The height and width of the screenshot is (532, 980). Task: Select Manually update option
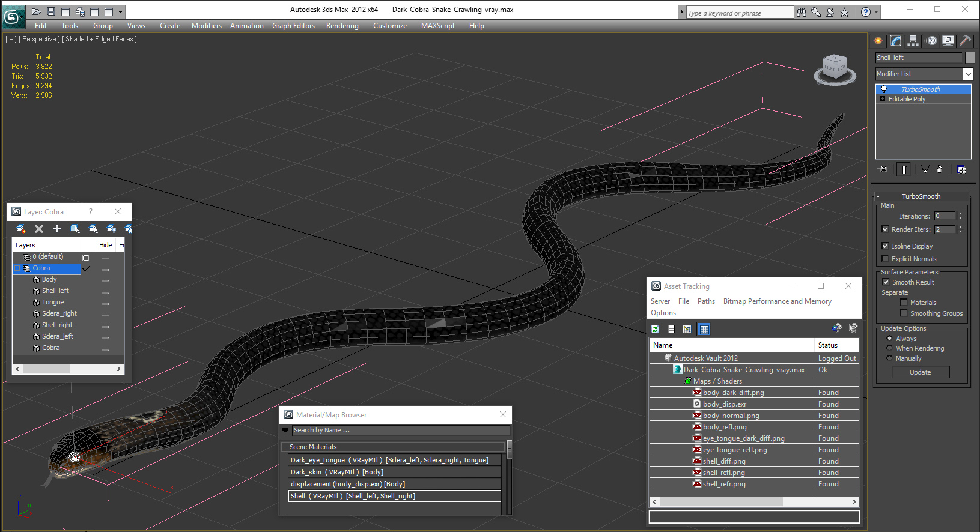point(890,358)
